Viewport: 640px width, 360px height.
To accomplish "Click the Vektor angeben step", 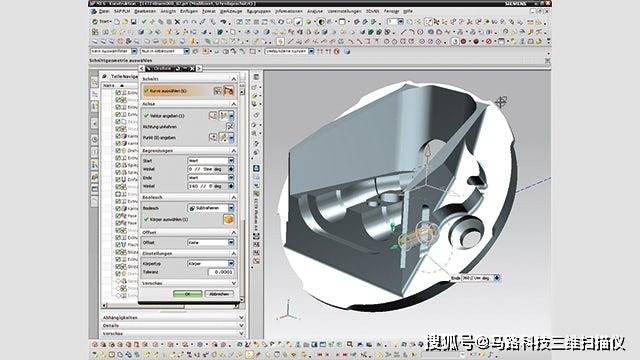I will [164, 116].
